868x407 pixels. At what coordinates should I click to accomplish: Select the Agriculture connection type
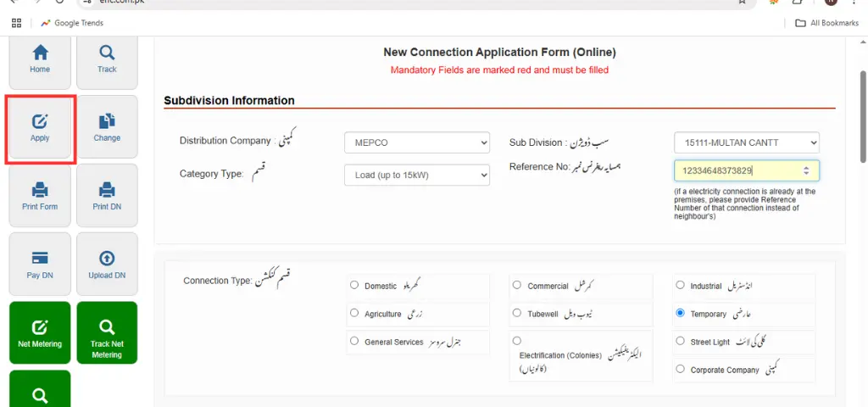[x=354, y=313]
